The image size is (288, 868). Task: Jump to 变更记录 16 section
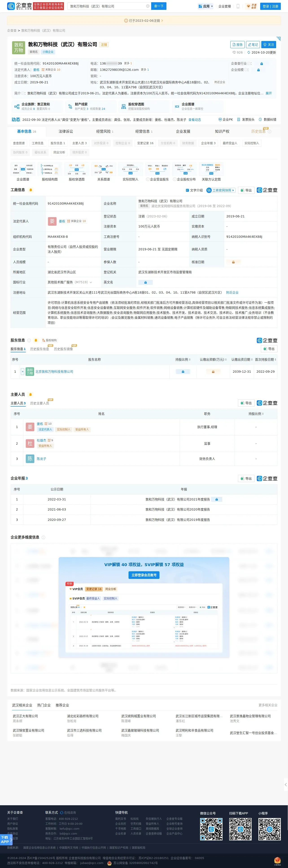coord(145,143)
